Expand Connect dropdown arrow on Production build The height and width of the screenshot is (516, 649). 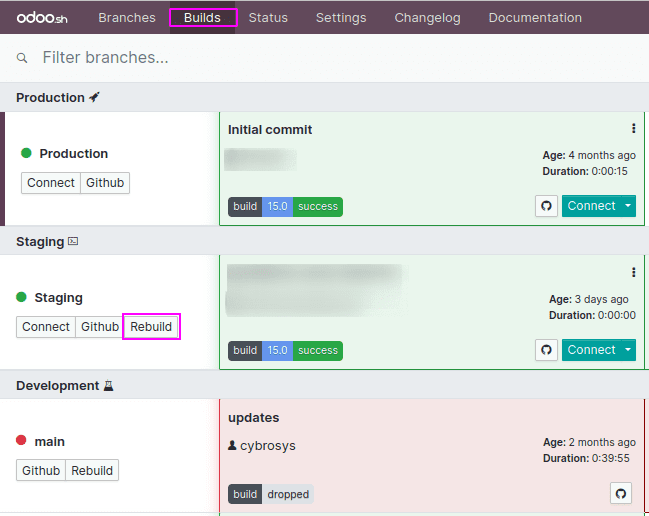coord(628,206)
